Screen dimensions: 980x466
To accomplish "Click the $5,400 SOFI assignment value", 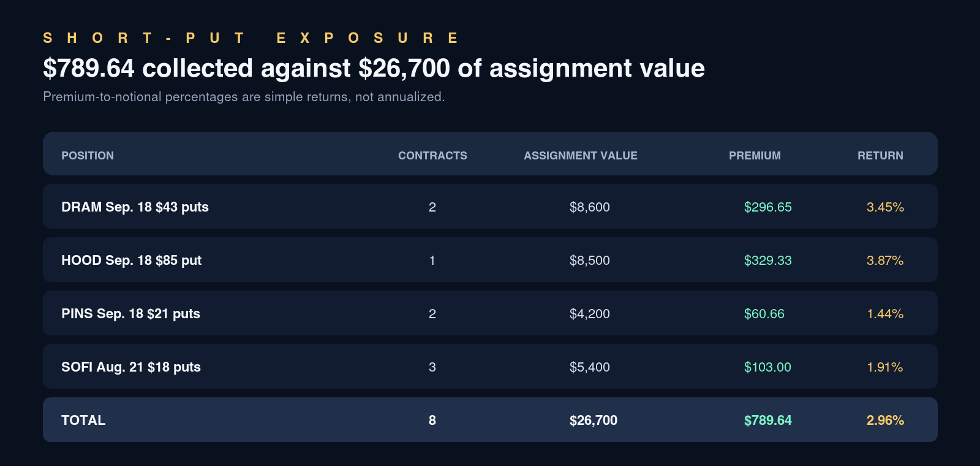I will 590,367.
